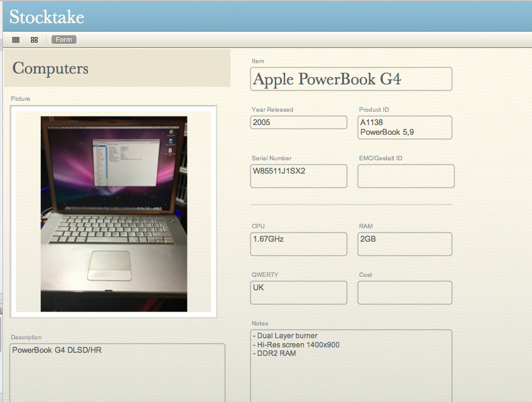Edit the QWERTY field UK
The image size is (532, 402).
tap(298, 292)
